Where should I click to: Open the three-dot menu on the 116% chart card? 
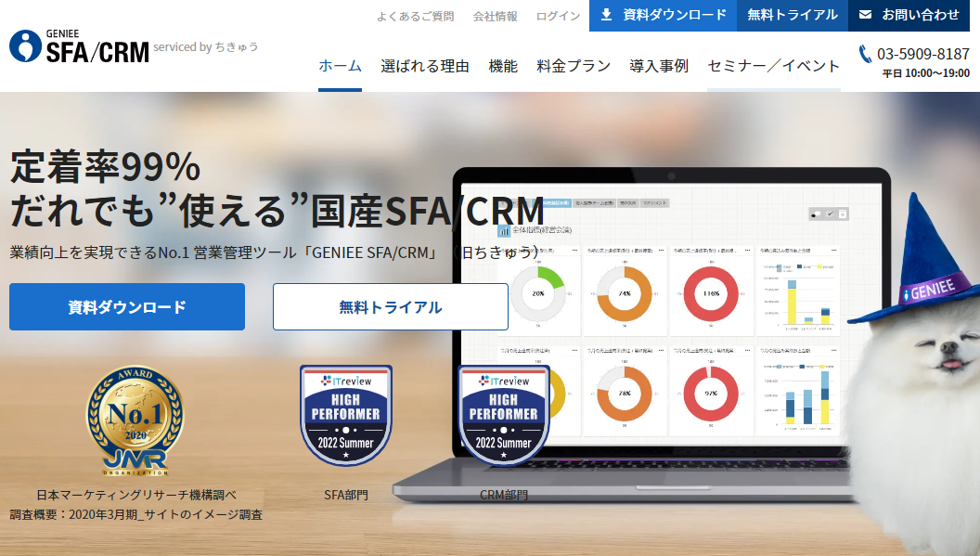(x=746, y=250)
